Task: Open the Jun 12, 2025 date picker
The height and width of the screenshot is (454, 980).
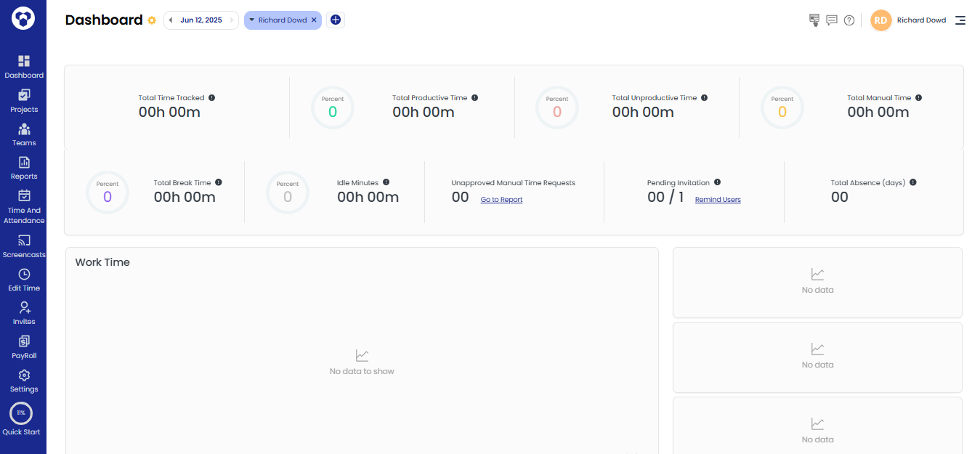Action: tap(201, 20)
